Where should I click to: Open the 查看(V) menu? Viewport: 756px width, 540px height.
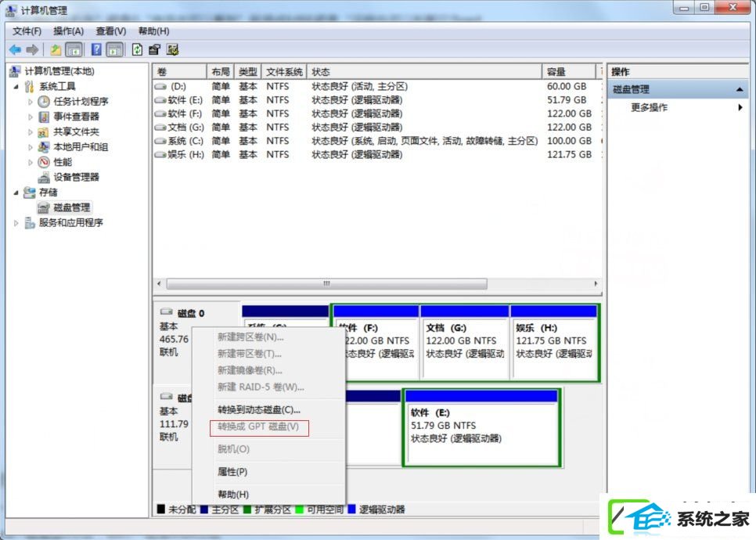pyautogui.click(x=110, y=31)
